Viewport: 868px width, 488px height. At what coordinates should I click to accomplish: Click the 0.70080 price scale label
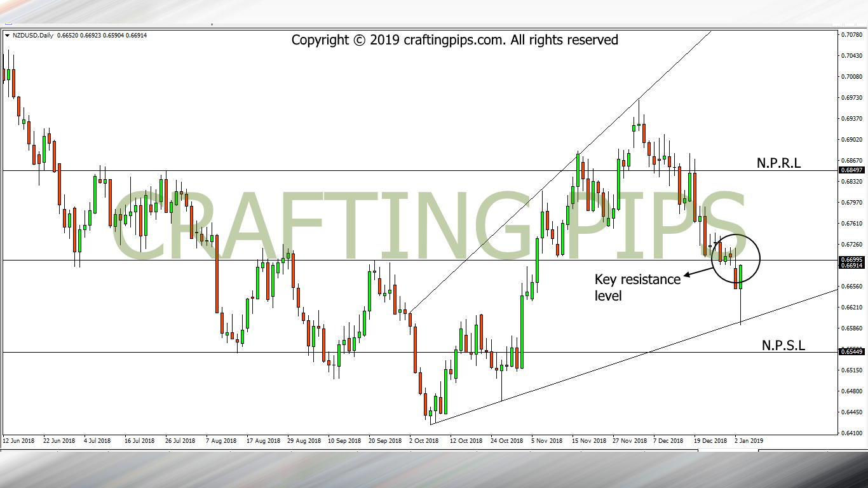[x=851, y=76]
